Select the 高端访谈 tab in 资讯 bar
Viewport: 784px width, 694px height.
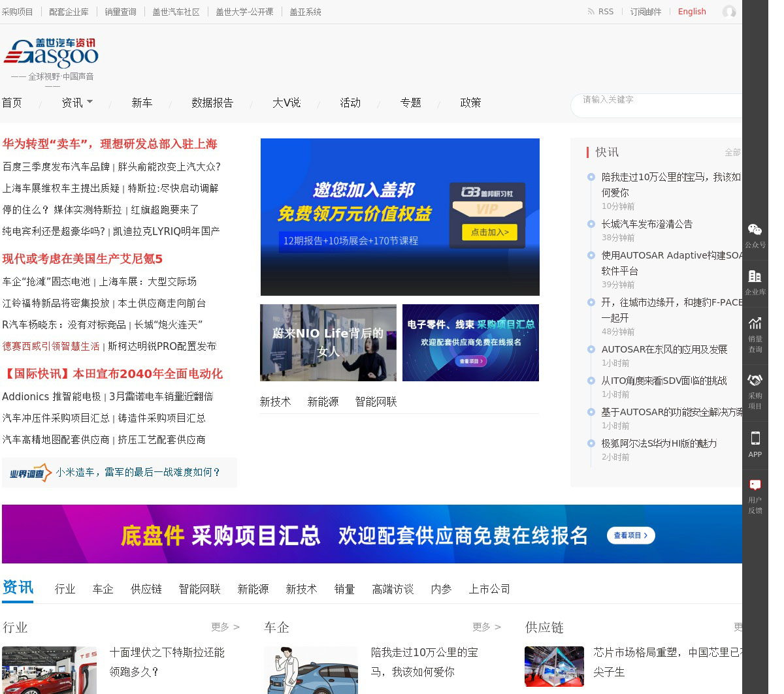393,589
